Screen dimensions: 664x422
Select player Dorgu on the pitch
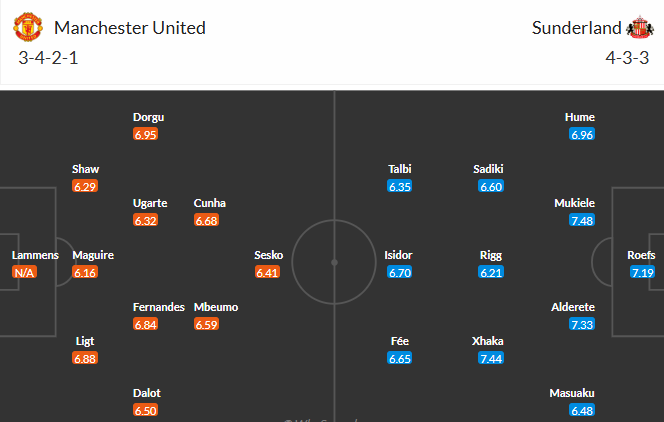tap(146, 117)
